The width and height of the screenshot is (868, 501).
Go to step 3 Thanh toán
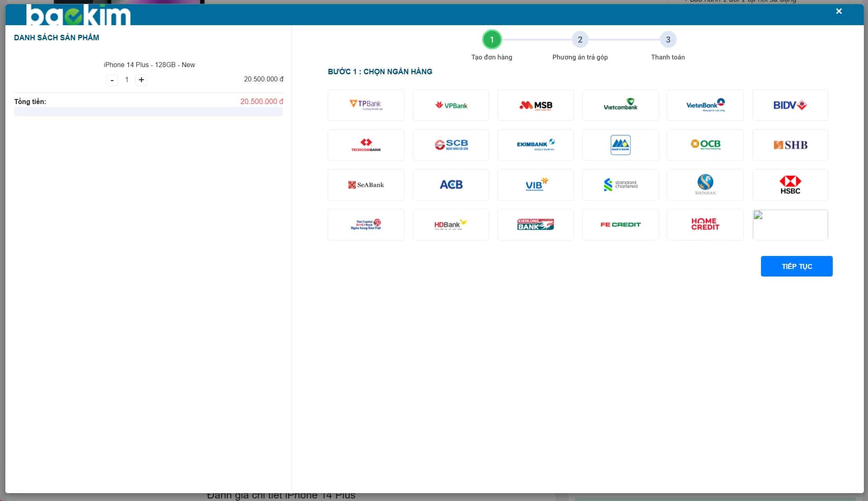pos(668,40)
